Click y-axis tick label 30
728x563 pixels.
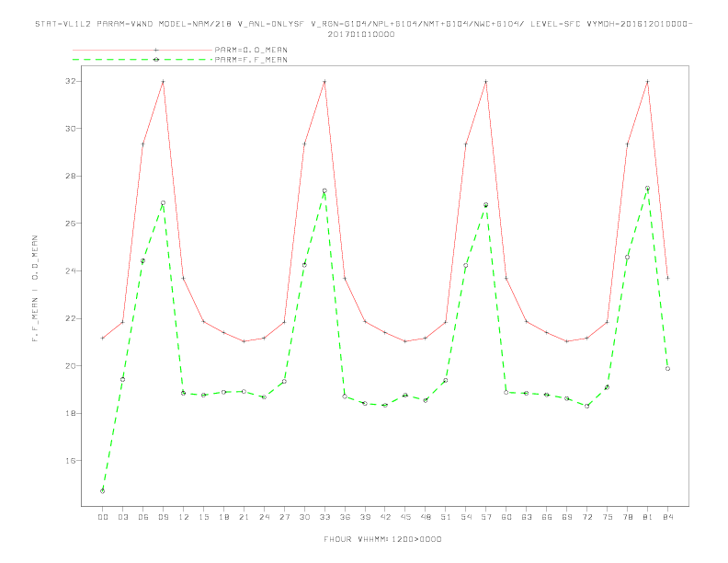pyautogui.click(x=70, y=129)
